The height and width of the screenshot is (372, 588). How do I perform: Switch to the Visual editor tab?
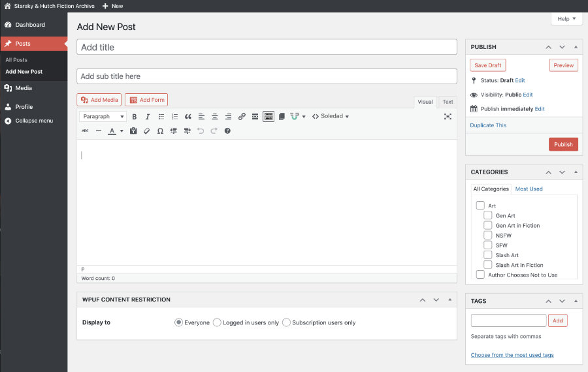coord(425,102)
